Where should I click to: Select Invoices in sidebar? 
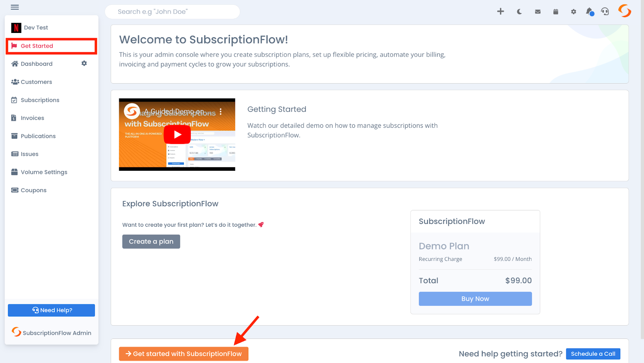click(52, 118)
